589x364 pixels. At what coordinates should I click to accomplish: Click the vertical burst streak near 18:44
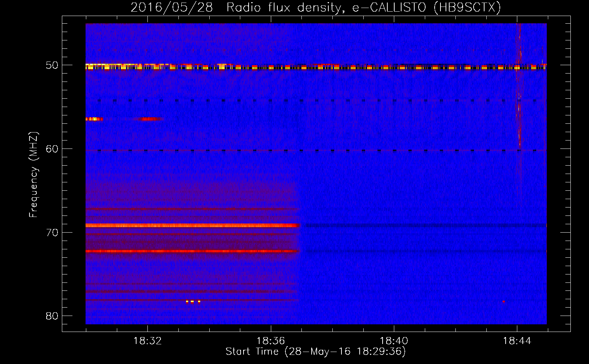pos(519,87)
